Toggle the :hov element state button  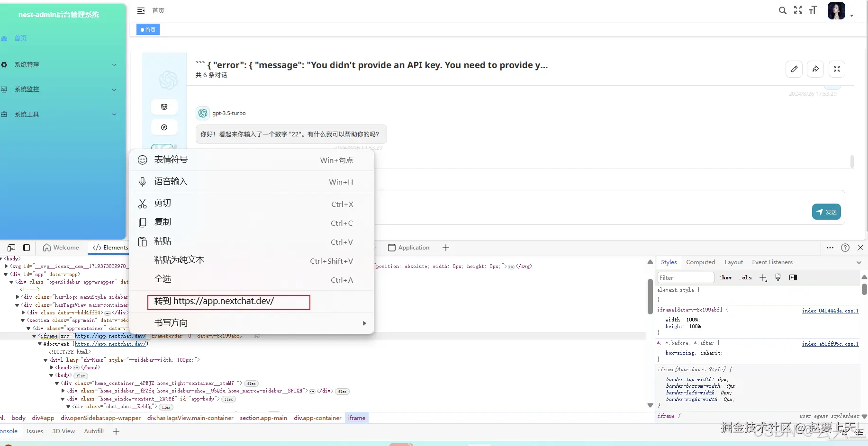(725, 277)
